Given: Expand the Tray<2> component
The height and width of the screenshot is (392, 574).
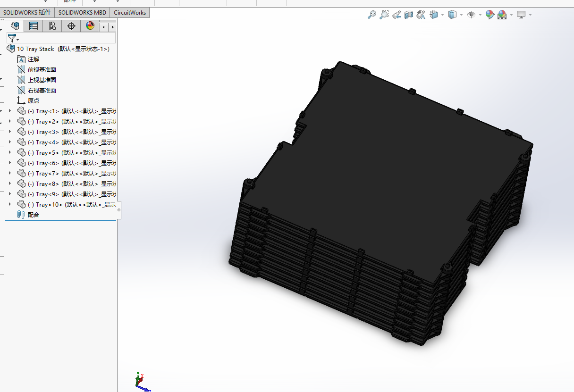Looking at the screenshot, I should pyautogui.click(x=10, y=121).
